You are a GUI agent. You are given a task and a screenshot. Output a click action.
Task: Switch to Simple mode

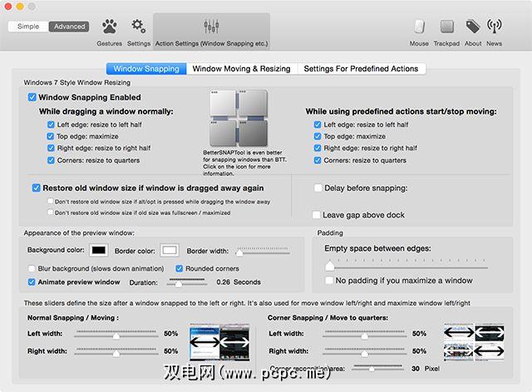tap(27, 27)
